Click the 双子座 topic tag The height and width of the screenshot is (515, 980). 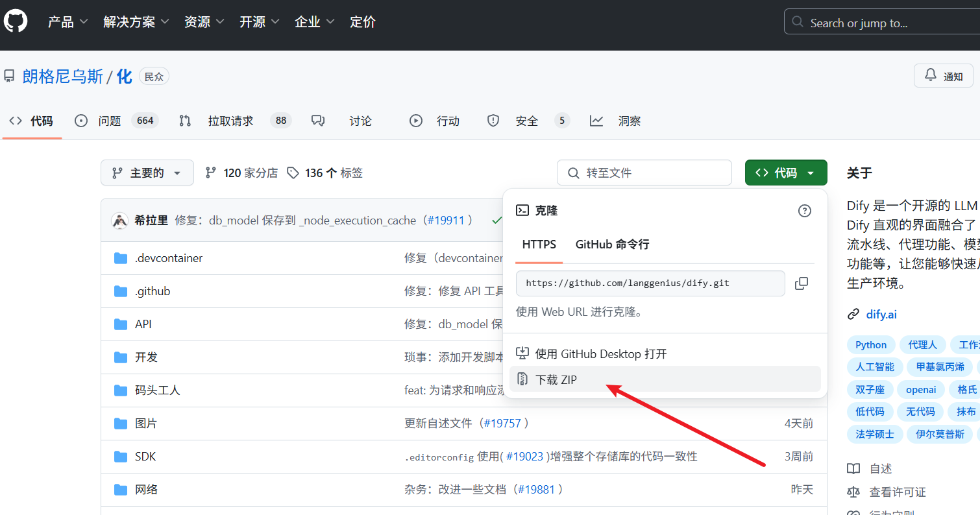click(x=870, y=390)
